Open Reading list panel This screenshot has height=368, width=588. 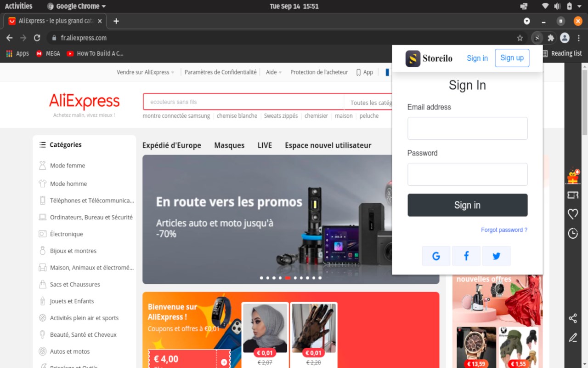(x=562, y=53)
